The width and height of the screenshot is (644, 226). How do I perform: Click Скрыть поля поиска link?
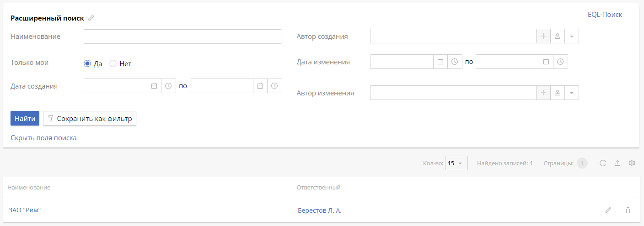(x=43, y=138)
